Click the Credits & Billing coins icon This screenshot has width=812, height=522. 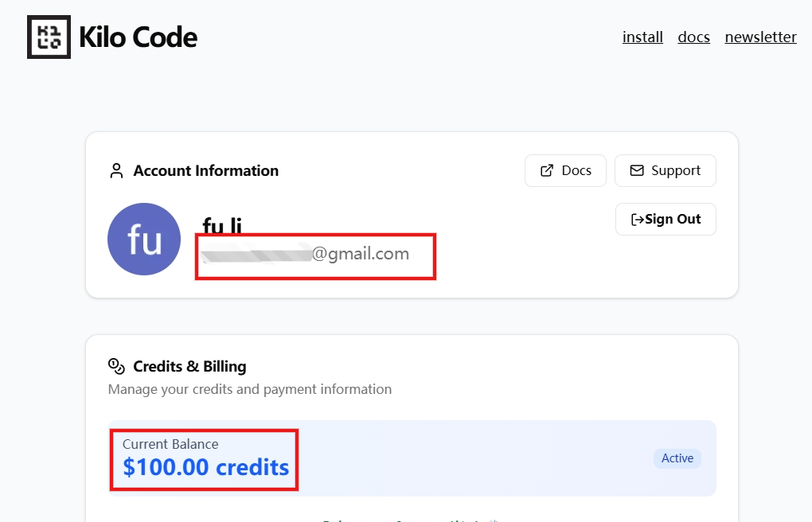[116, 366]
